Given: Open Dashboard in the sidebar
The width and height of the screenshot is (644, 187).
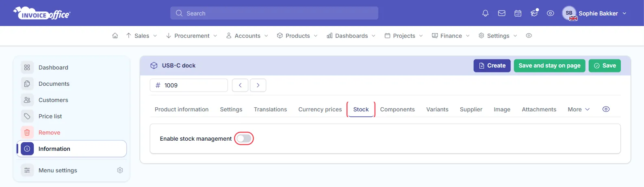Looking at the screenshot, I should [72, 67].
